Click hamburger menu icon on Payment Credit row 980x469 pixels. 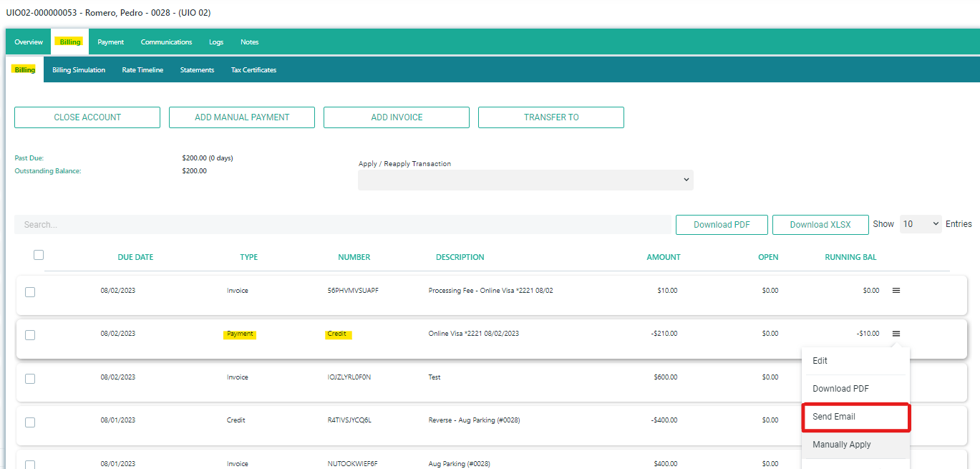click(x=896, y=334)
